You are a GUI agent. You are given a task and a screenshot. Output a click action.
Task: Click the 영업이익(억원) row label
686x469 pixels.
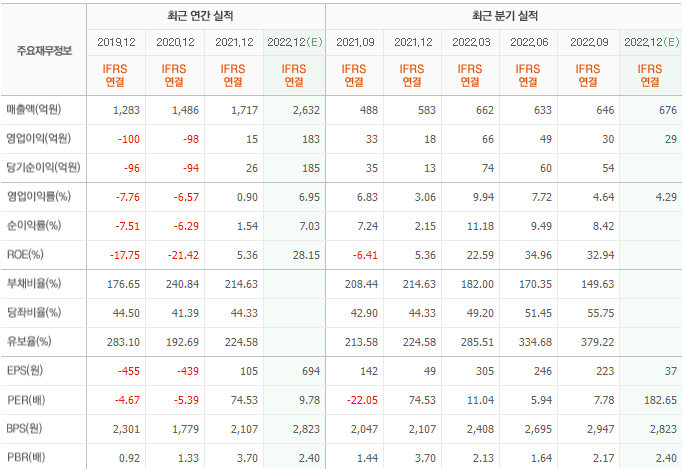pos(38,139)
